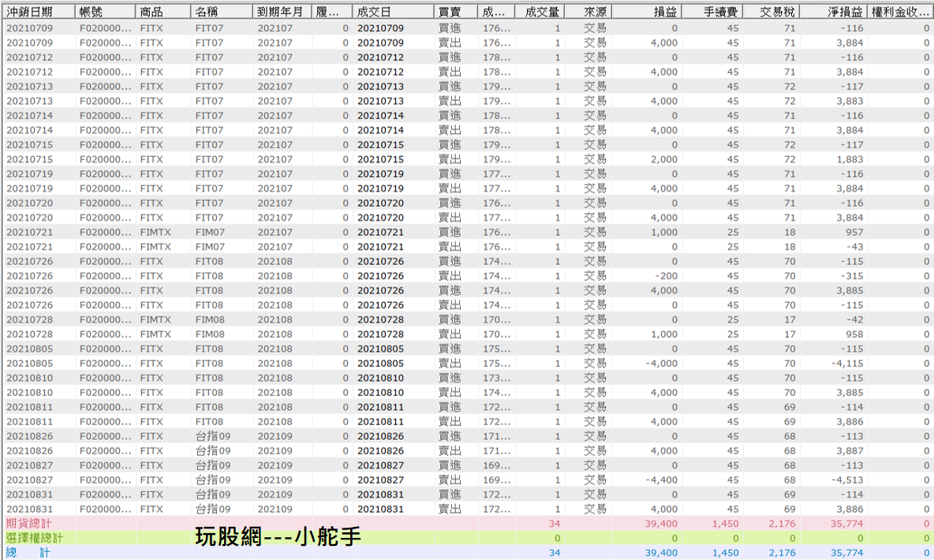The height and width of the screenshot is (560, 934).
Task: Select the 淨損益 value 957
Action: (x=854, y=232)
